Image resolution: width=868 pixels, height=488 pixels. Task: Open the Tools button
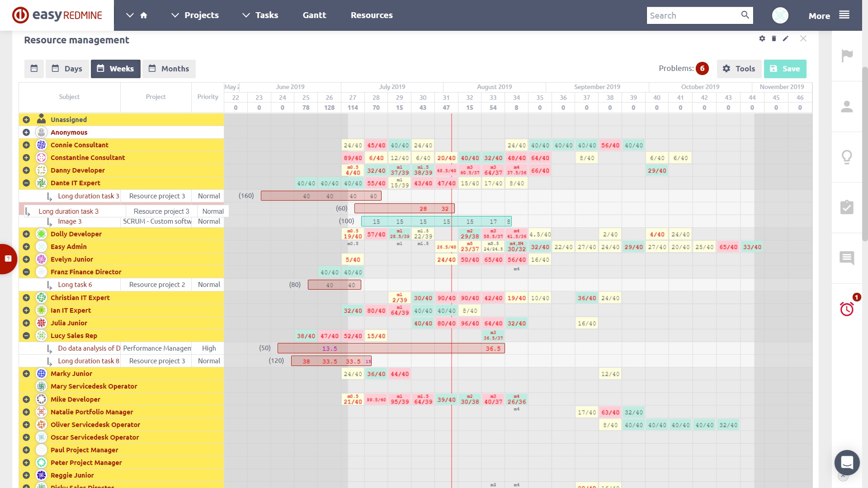tap(739, 69)
